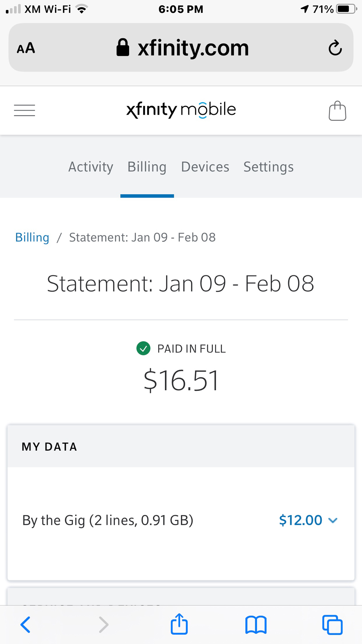Tap the AA reader text-size button
Screen dimensions: 362x644
tap(26, 48)
